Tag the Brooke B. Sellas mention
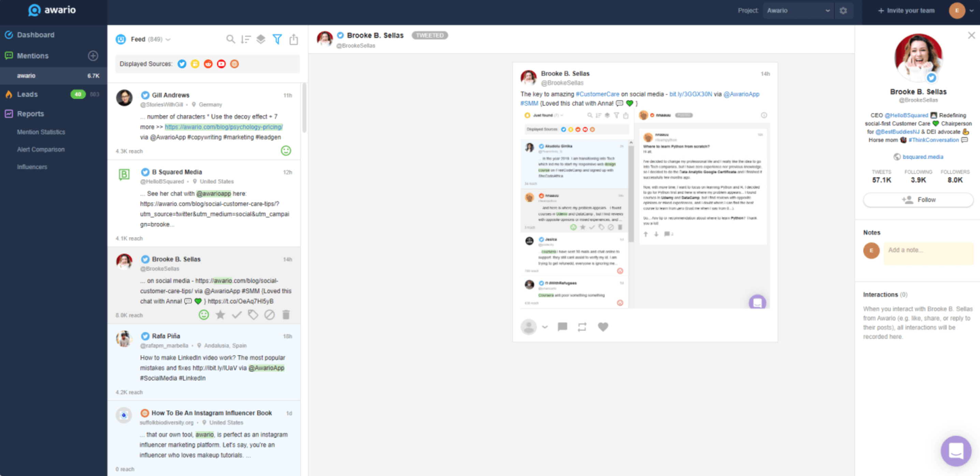 click(253, 315)
